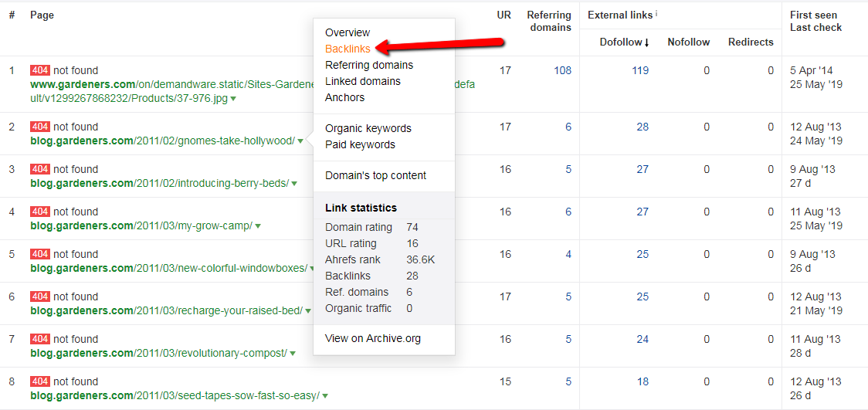868x410 pixels.
Task: Select the Ahrefs rank value 36.6K
Action: click(x=420, y=260)
